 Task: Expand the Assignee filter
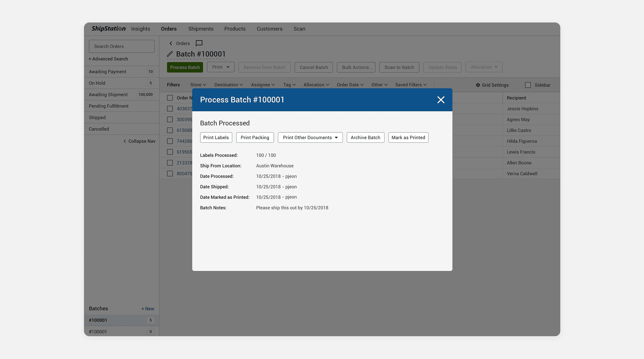[x=263, y=85]
